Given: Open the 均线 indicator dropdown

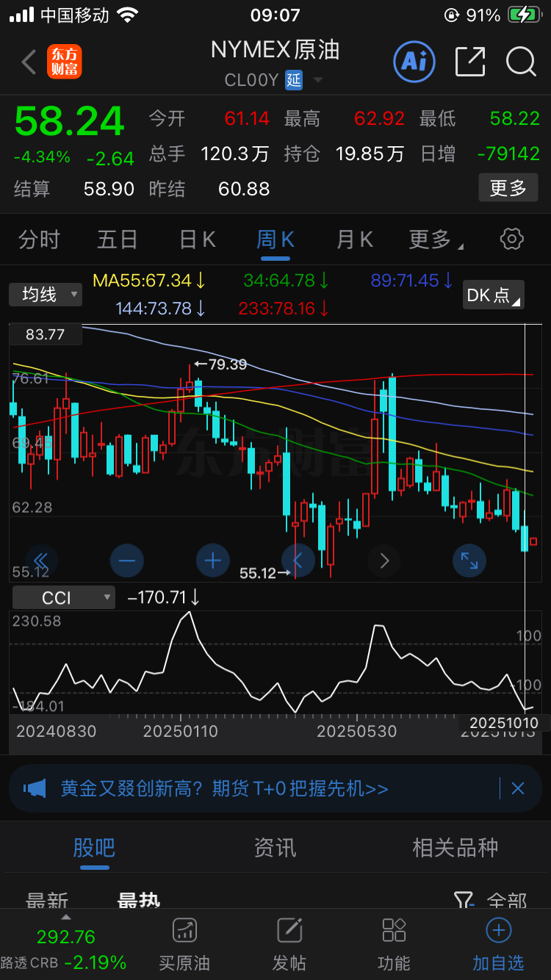Looking at the screenshot, I should coord(45,295).
